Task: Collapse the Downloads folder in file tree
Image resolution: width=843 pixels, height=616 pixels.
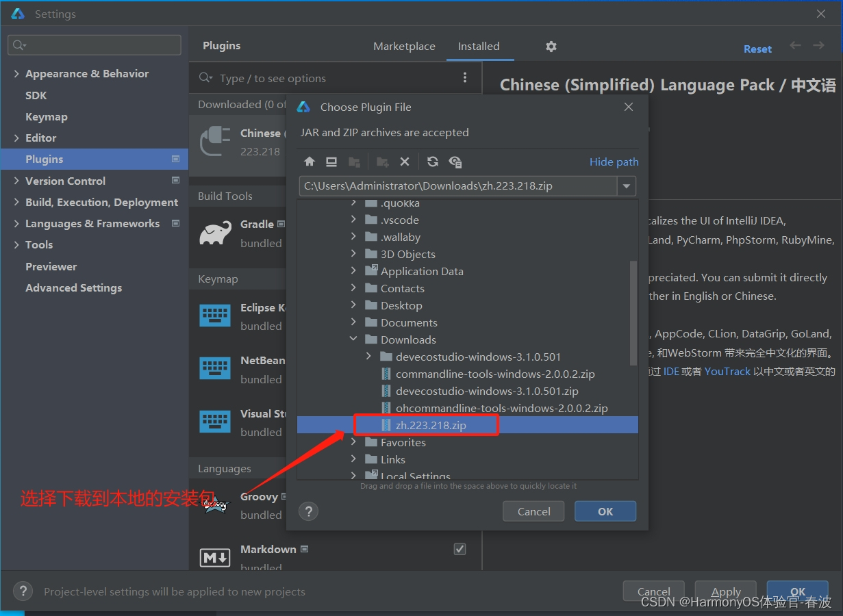Action: pyautogui.click(x=353, y=339)
